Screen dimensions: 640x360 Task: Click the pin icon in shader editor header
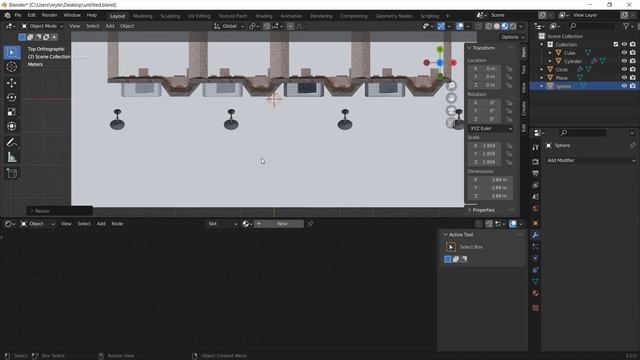click(310, 224)
